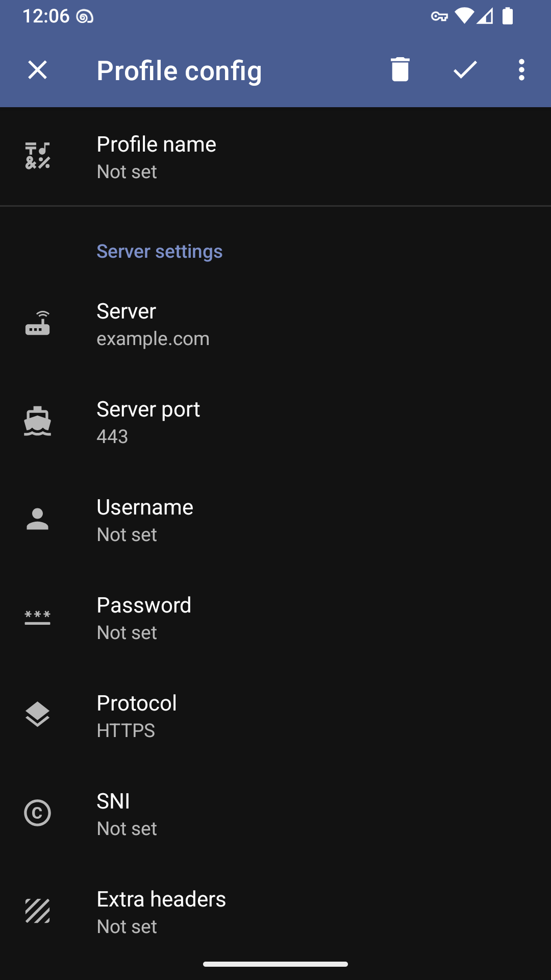
Task: Set the Profile name entry
Action: point(275,157)
